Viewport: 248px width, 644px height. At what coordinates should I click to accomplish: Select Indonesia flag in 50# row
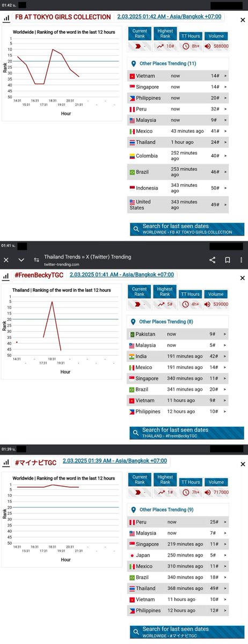132,188
